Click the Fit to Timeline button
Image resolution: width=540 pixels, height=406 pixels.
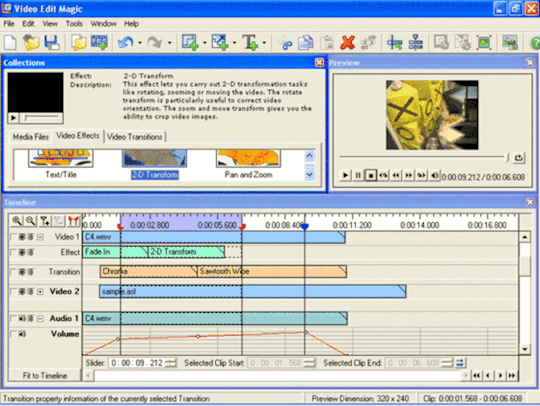click(45, 375)
